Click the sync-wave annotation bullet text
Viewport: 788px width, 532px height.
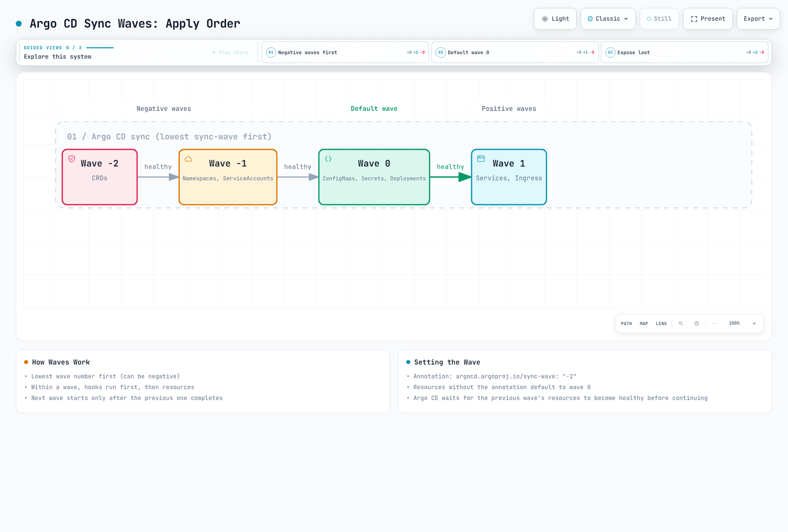pyautogui.click(x=495, y=376)
